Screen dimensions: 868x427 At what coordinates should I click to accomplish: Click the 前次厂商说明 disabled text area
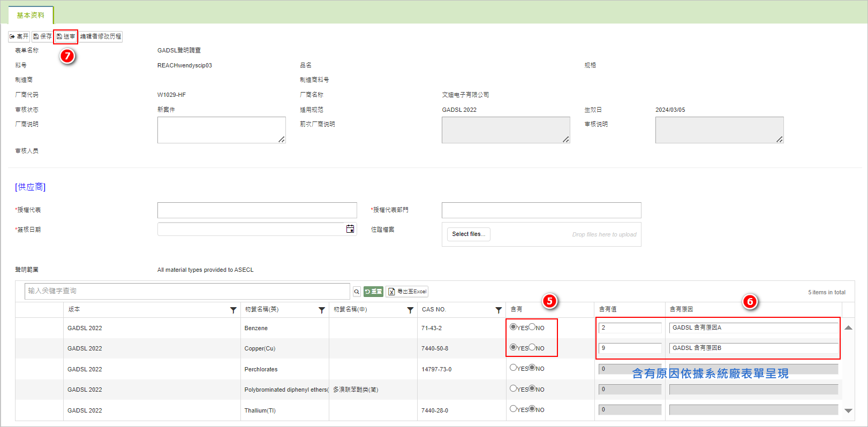(506, 130)
